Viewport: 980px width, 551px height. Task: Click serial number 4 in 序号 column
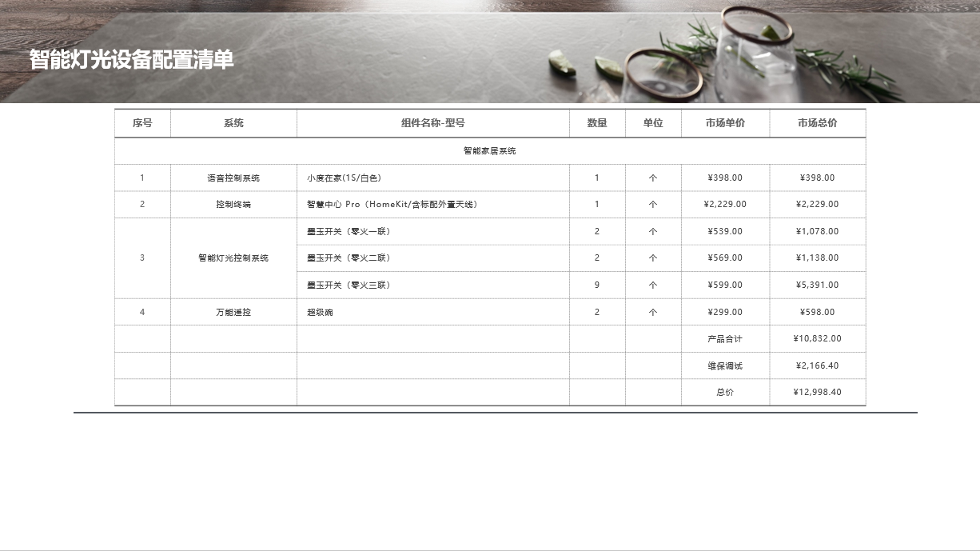pos(142,313)
